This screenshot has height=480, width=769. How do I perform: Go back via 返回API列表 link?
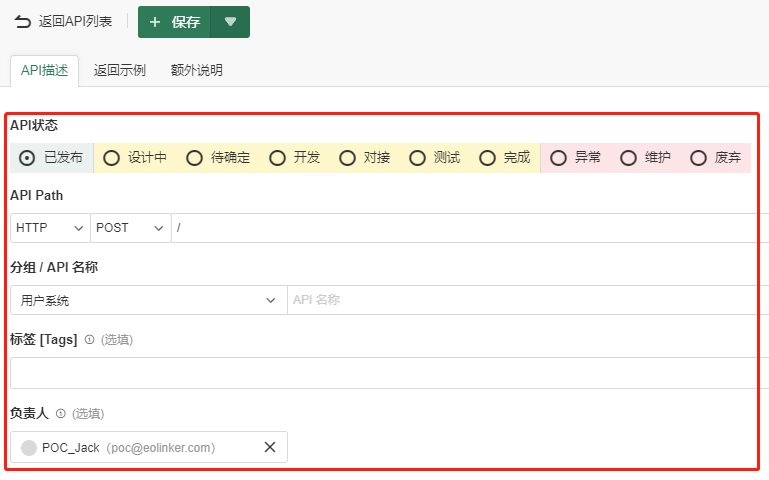75,22
